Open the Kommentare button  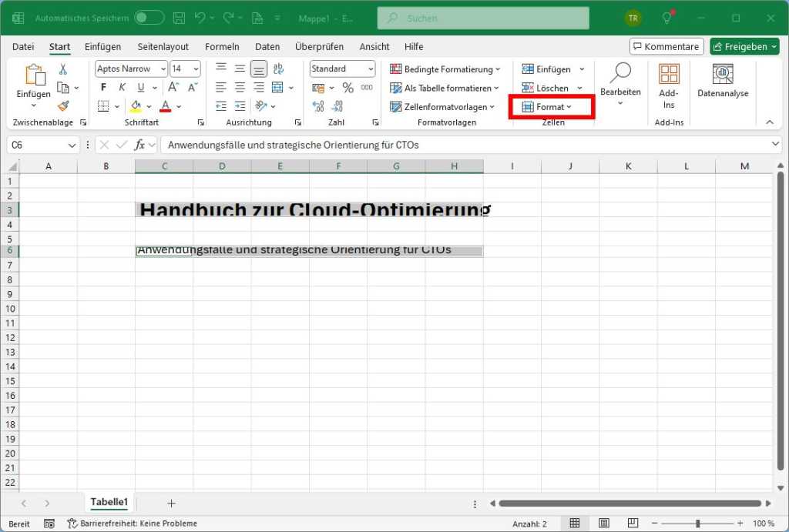[x=666, y=47]
